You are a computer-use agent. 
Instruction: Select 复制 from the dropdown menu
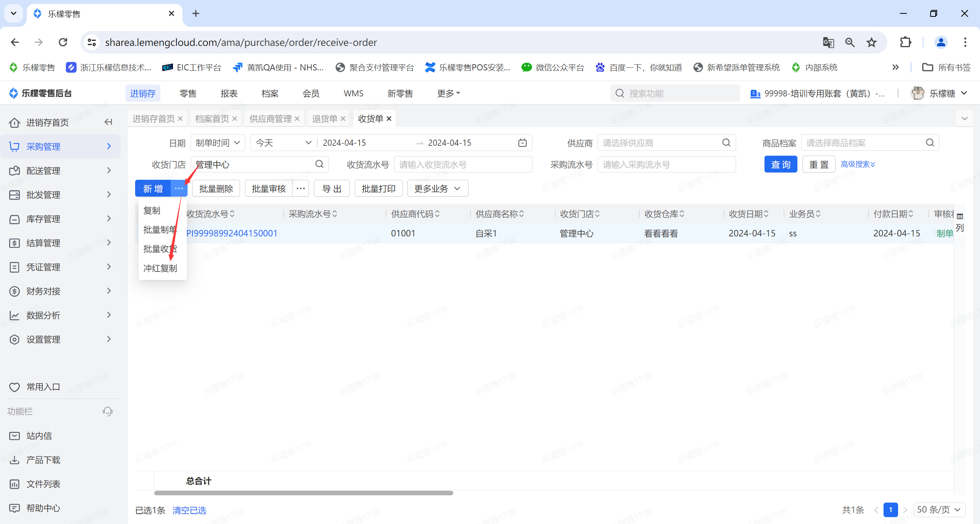pos(152,210)
